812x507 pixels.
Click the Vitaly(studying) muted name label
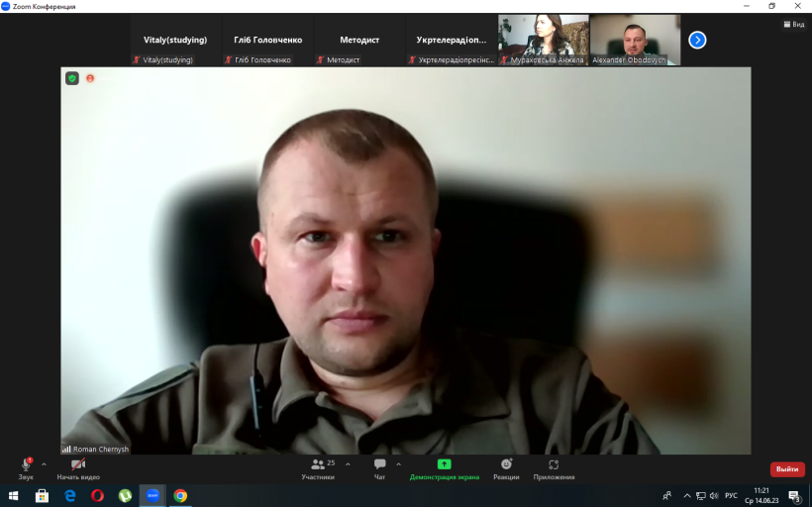point(163,60)
